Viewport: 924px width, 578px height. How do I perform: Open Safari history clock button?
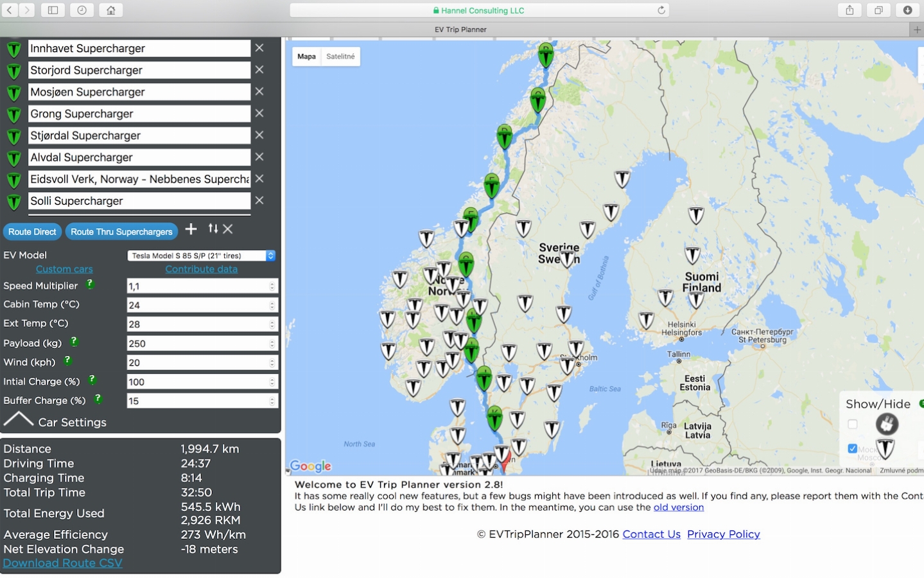(82, 10)
